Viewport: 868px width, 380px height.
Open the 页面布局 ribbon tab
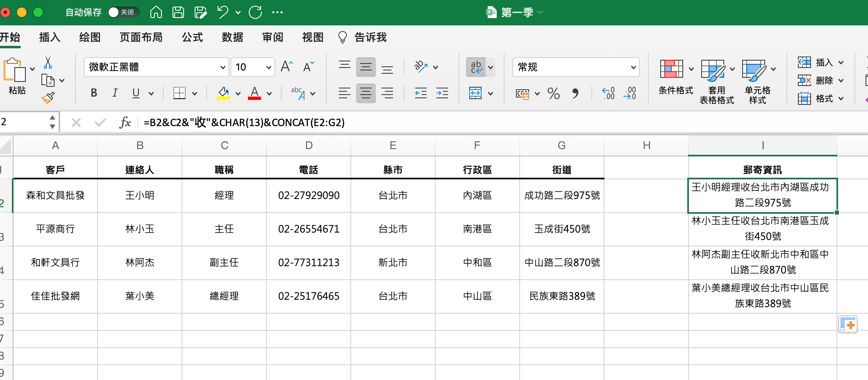(141, 37)
